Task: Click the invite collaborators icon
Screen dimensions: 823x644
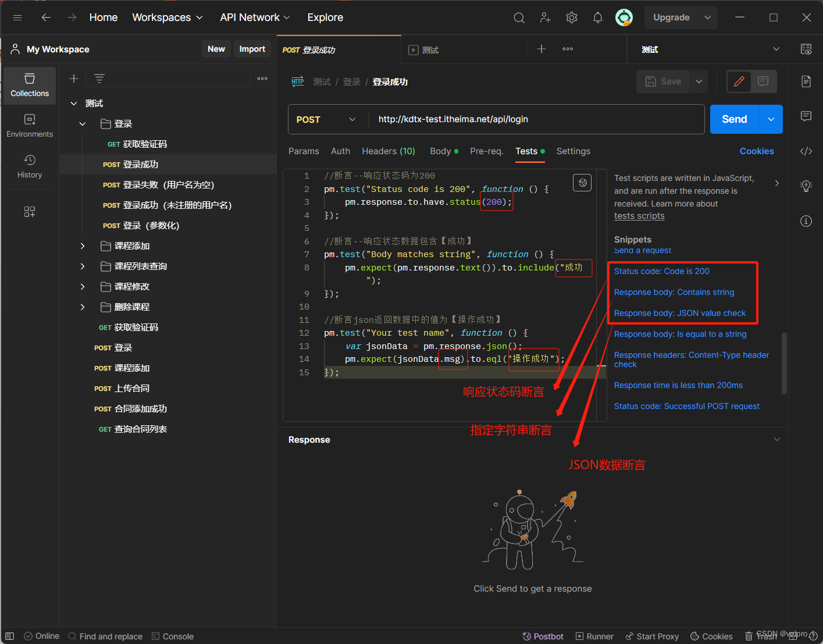Action: pos(546,18)
